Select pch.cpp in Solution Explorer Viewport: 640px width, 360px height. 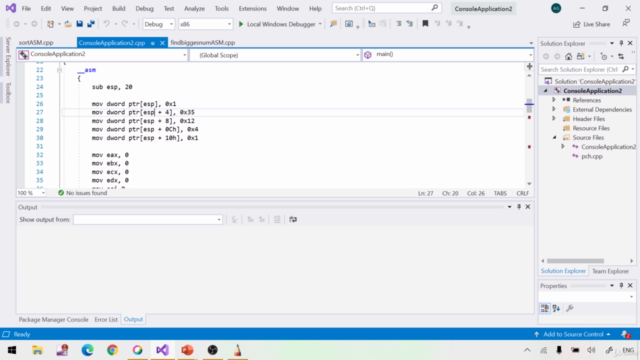pyautogui.click(x=592, y=156)
